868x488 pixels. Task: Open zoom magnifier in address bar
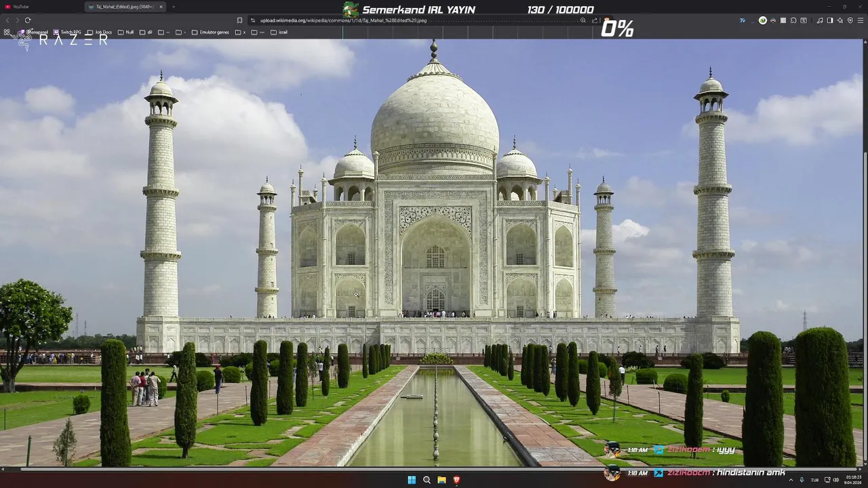click(x=583, y=20)
